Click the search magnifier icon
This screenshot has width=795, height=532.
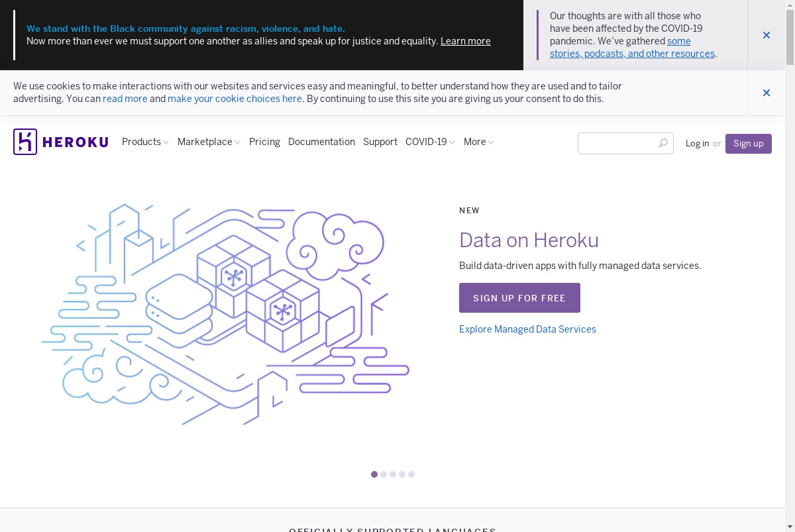tap(663, 143)
